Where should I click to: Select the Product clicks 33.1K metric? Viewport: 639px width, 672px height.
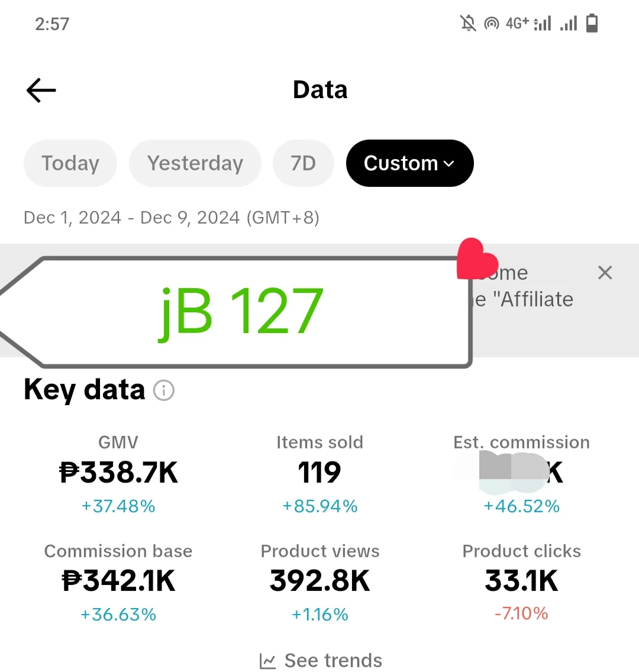(522, 582)
